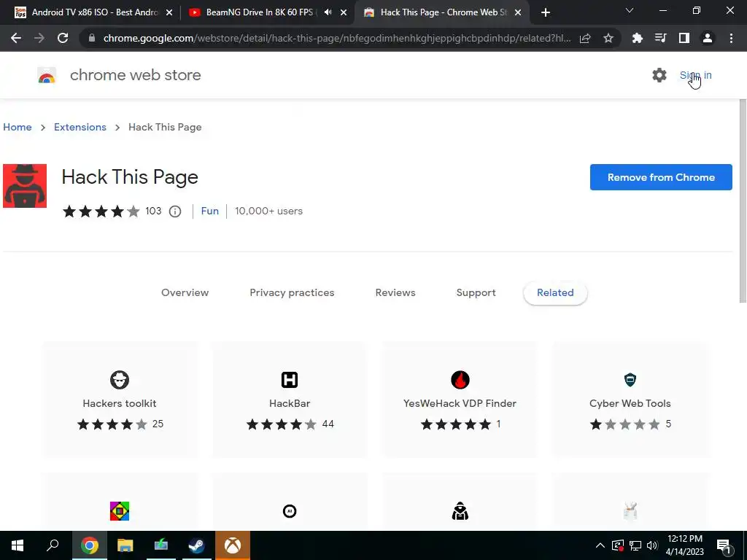The width and height of the screenshot is (747, 560).
Task: Open the Fun category link
Action: click(209, 211)
